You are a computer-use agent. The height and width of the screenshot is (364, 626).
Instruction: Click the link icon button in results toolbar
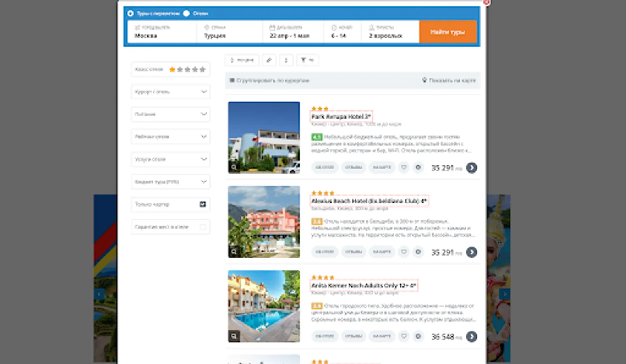269,60
